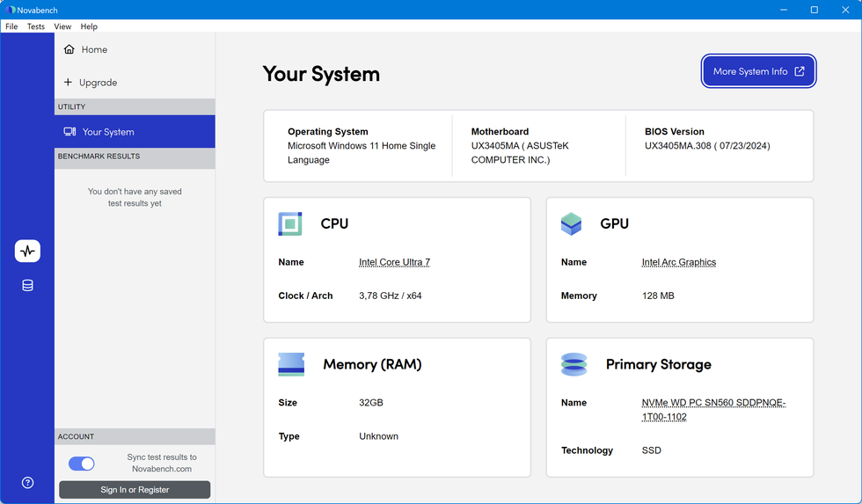This screenshot has height=504, width=862.
Task: Click the GPU cube icon
Action: (x=572, y=223)
